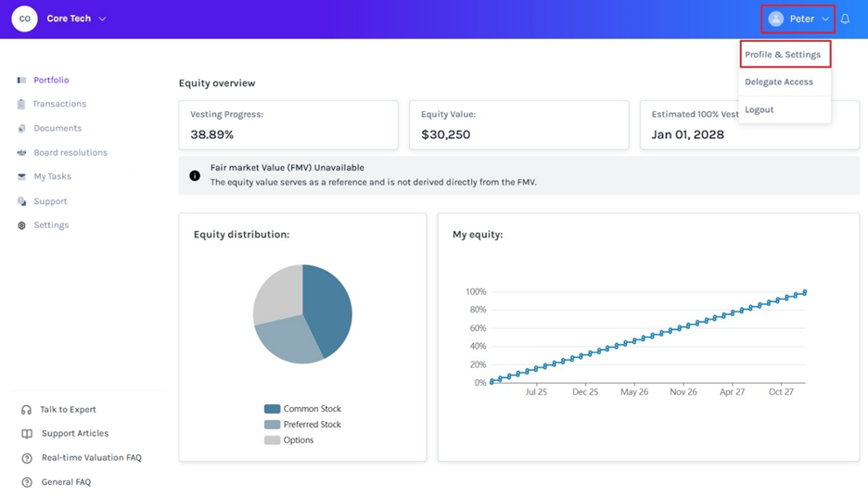Collapse the Peter user menu chevron
Image resolution: width=868 pixels, height=497 pixels.
coord(825,19)
